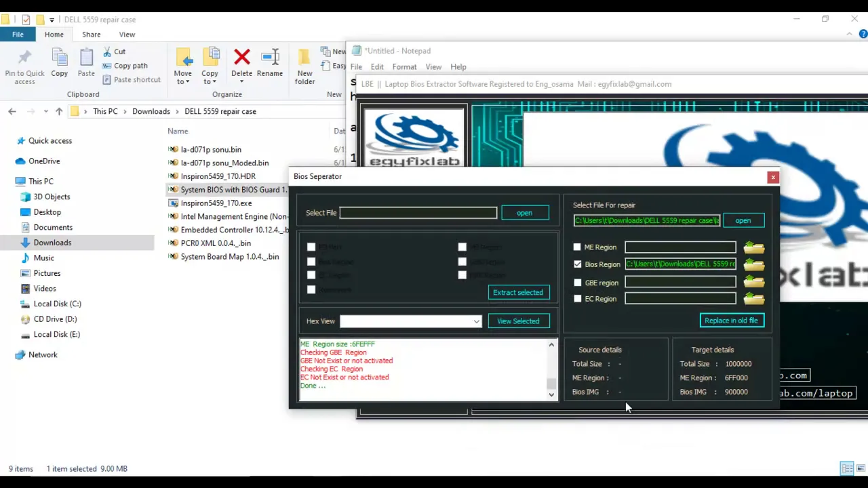This screenshot has height=488, width=868.
Task: Enable ME Region checkbox in repair panel
Action: 577,247
